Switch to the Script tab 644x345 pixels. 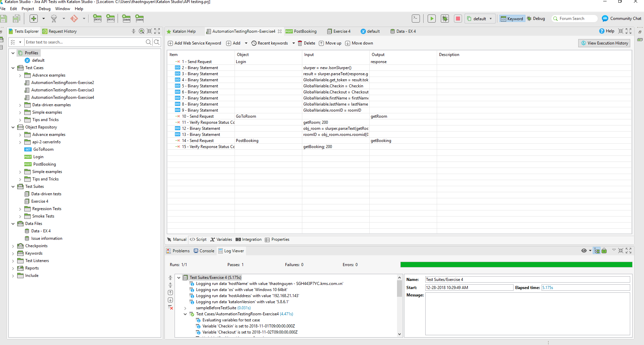pyautogui.click(x=198, y=239)
